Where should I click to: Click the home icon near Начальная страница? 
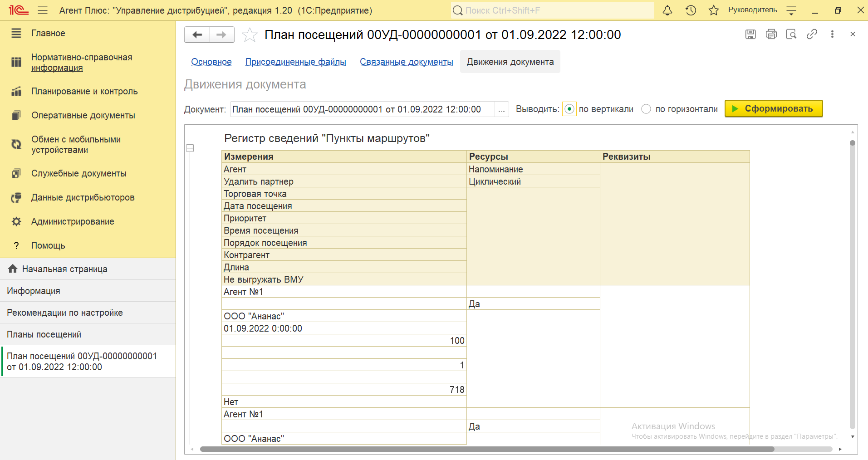coord(13,269)
